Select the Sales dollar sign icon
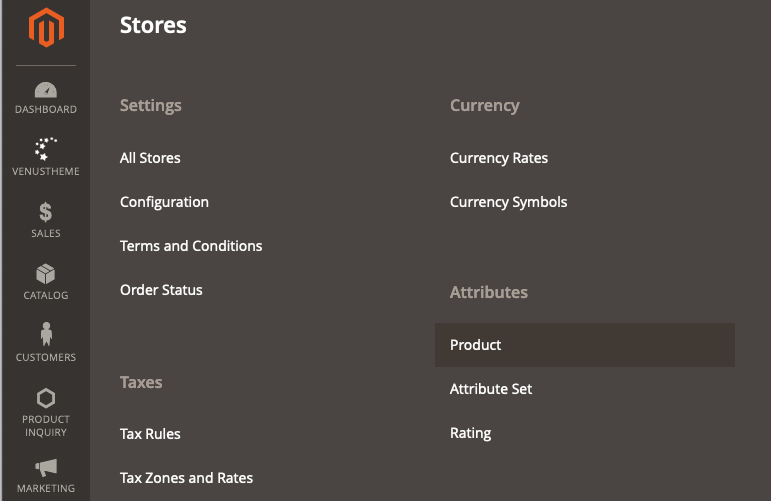Screen dimensions: 771x501 46,212
